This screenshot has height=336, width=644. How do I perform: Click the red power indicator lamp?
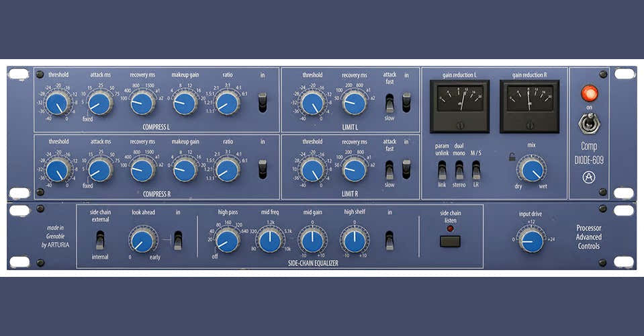pos(590,93)
